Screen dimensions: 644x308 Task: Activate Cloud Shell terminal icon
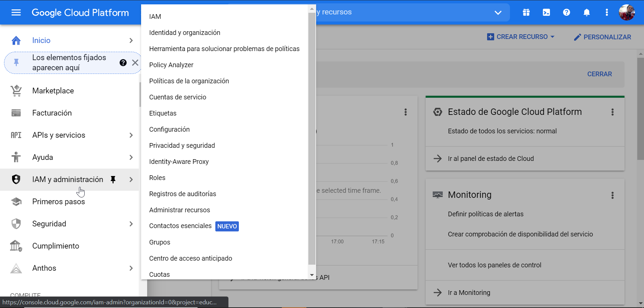click(x=546, y=12)
